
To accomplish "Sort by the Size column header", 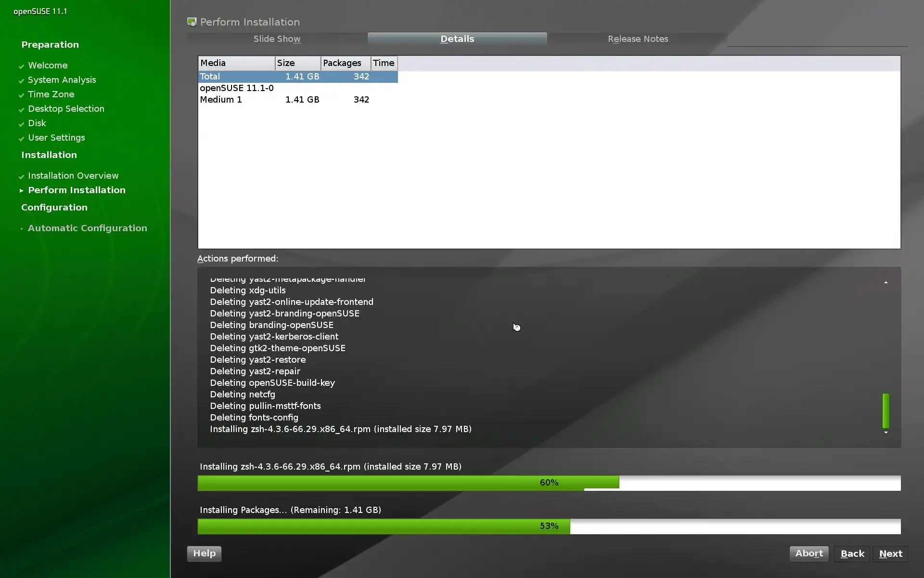I will coord(297,63).
